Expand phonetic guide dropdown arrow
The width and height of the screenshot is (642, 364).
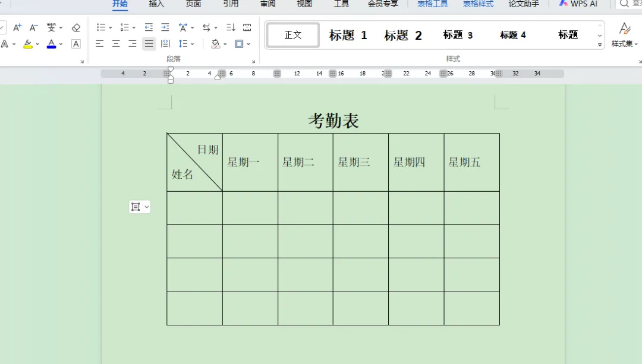pyautogui.click(x=61, y=28)
